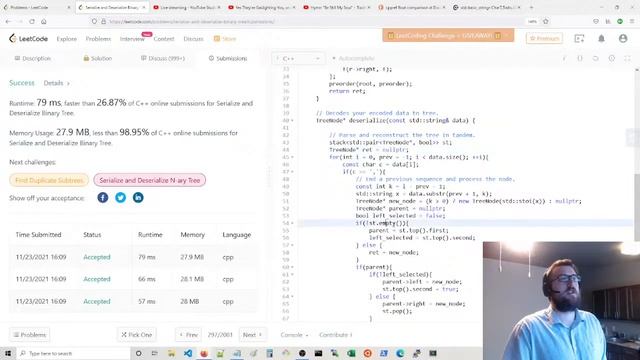640x360 pixels.
Task: Open Find Duplicate Subtrees challenge
Action: coord(49,180)
